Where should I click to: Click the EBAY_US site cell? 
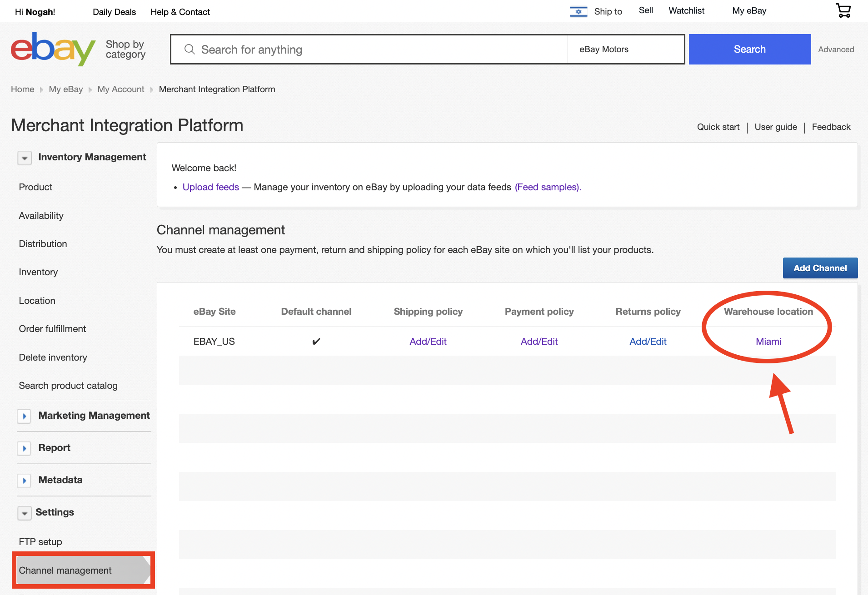pyautogui.click(x=214, y=342)
